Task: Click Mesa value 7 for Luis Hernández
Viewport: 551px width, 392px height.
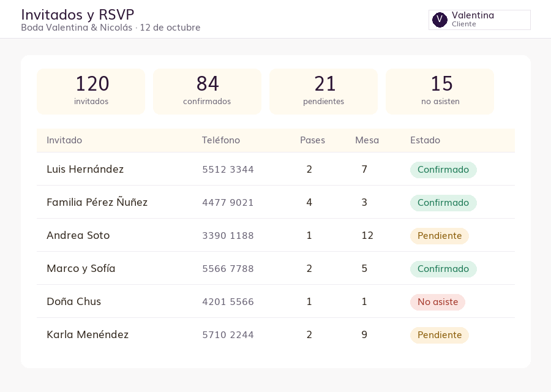Action: (364, 170)
